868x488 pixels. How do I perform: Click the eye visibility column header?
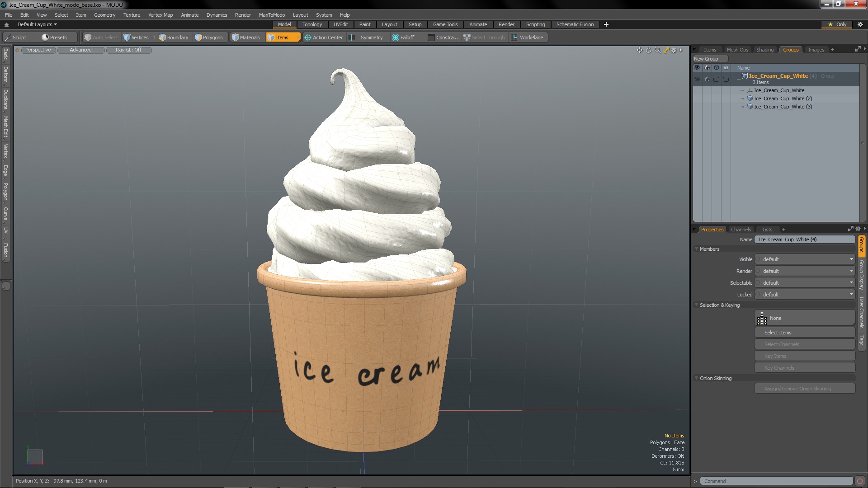coord(697,68)
